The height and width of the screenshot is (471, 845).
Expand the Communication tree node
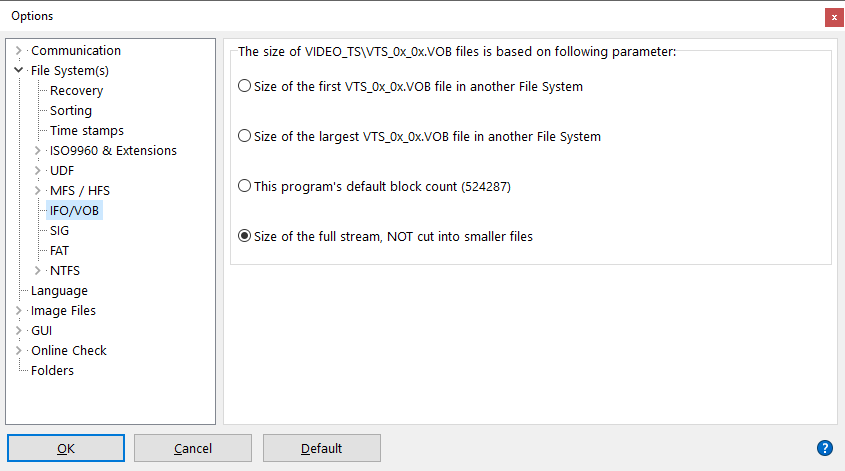19,51
